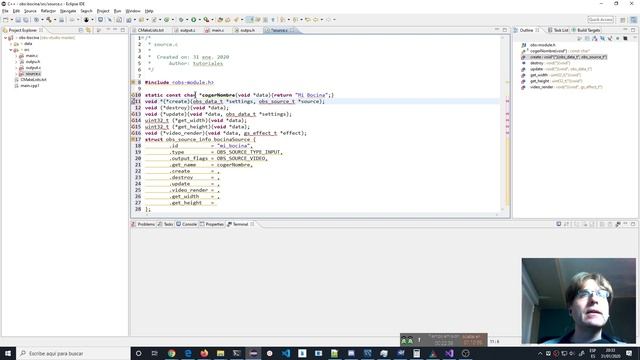Screen dimensions: 640x360
Task: Click the error marker on line 11
Action: (133, 101)
